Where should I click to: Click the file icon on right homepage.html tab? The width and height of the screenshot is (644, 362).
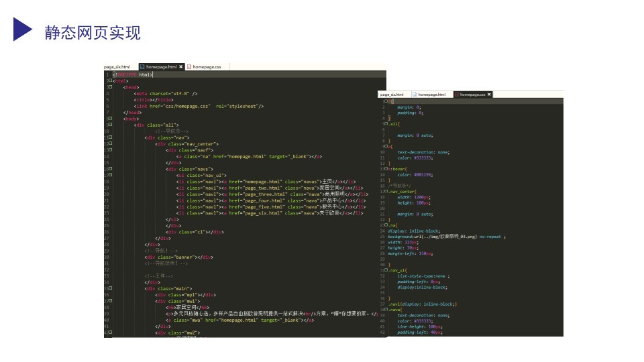(x=415, y=95)
